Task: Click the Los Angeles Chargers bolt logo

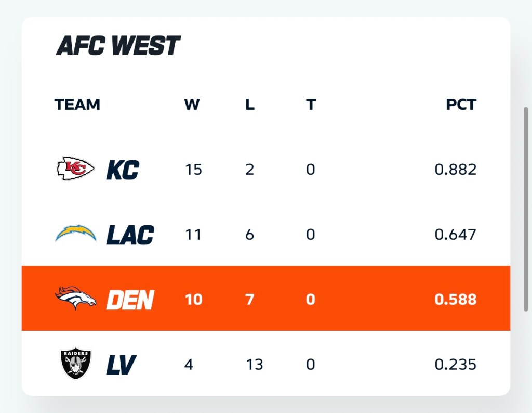Action: pos(75,235)
